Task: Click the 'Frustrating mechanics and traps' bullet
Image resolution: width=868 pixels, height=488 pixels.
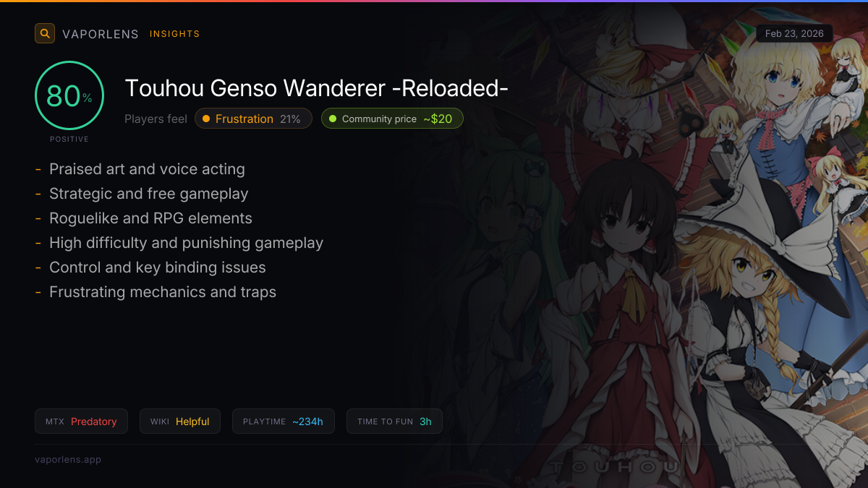Action: click(163, 292)
